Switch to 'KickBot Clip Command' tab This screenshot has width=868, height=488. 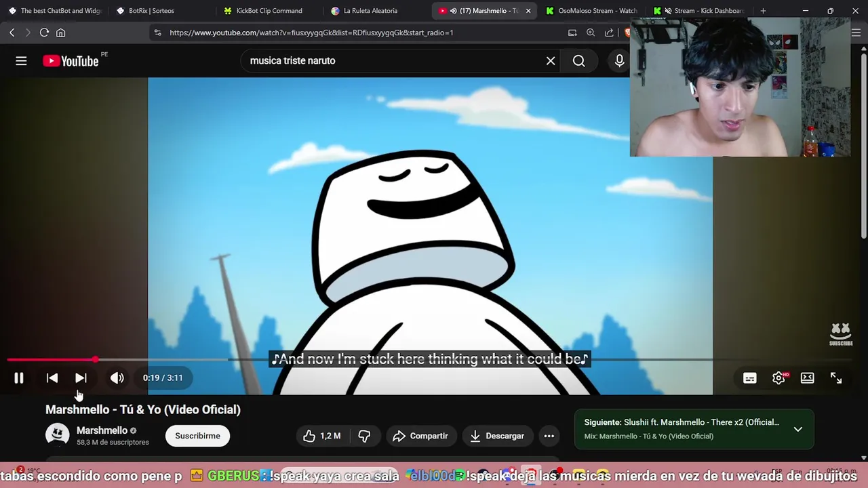tap(269, 11)
